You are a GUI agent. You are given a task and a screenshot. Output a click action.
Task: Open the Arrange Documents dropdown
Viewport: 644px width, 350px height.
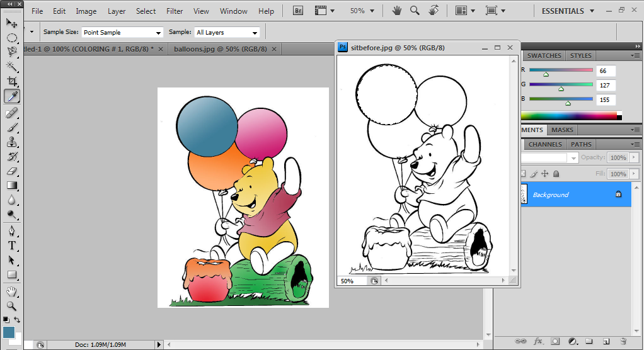coord(465,11)
